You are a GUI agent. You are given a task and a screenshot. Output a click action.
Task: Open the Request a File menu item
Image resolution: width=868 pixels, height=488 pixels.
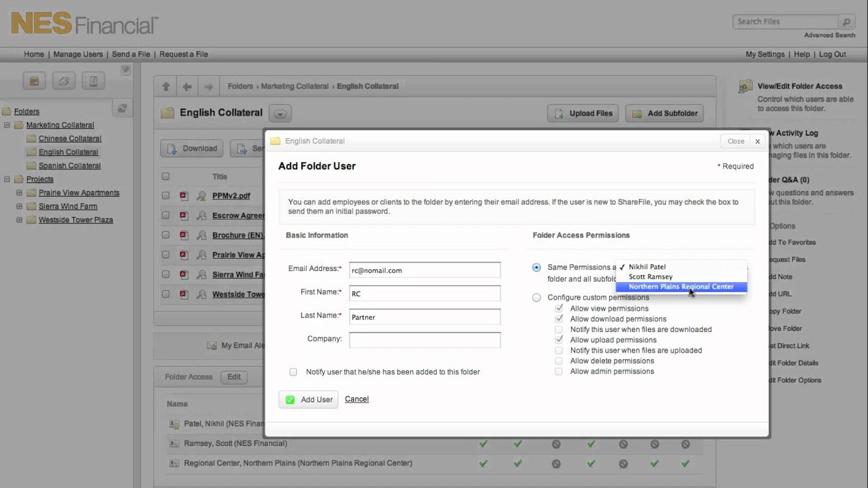(184, 54)
